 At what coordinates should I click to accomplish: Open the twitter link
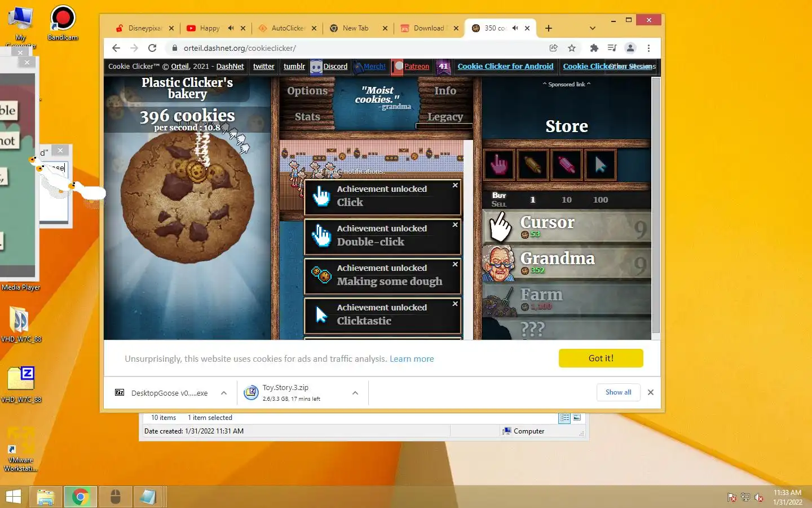pos(264,67)
